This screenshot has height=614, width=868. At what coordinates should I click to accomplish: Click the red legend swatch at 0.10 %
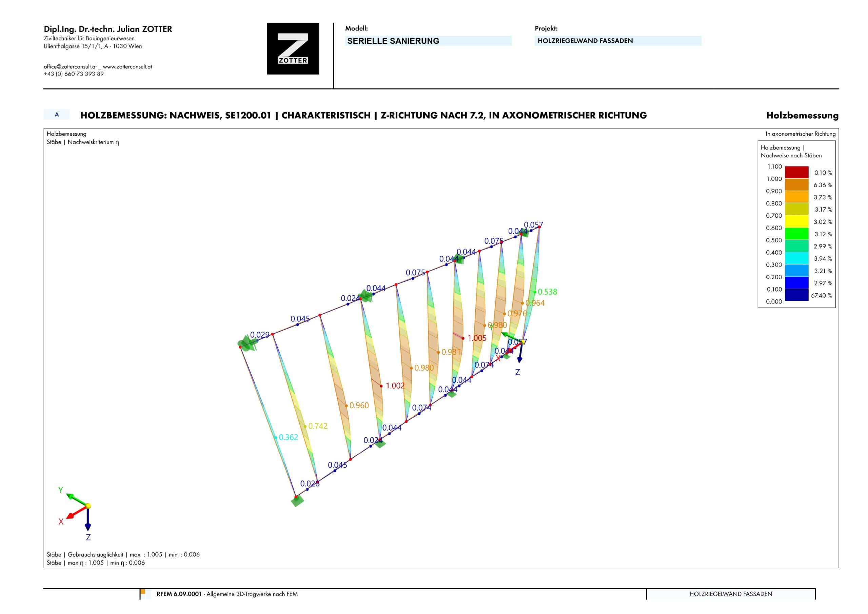click(x=796, y=172)
